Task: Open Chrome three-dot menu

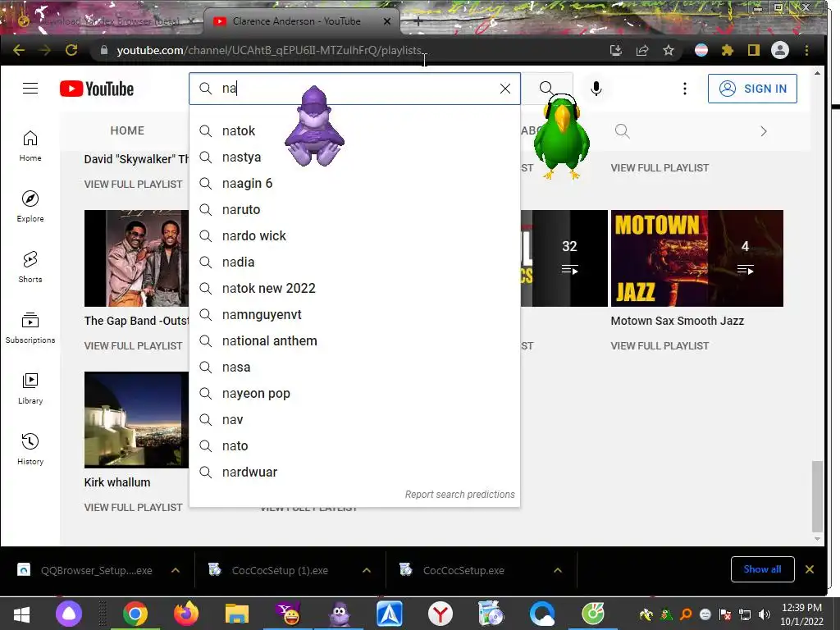Action: [x=806, y=50]
